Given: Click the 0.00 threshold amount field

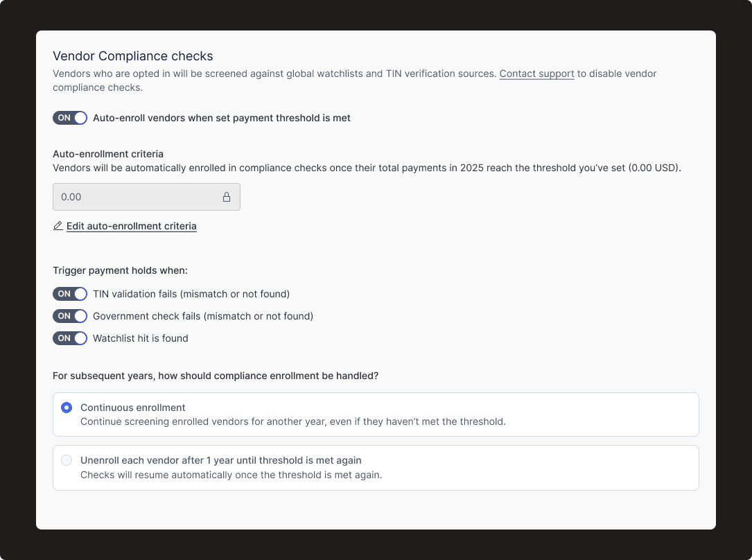Looking at the screenshot, I should [139, 197].
